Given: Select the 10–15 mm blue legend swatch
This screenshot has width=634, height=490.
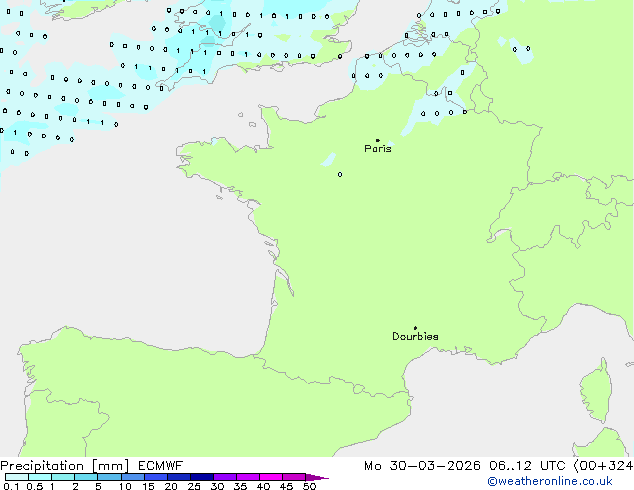Looking at the screenshot, I should coord(133,477).
